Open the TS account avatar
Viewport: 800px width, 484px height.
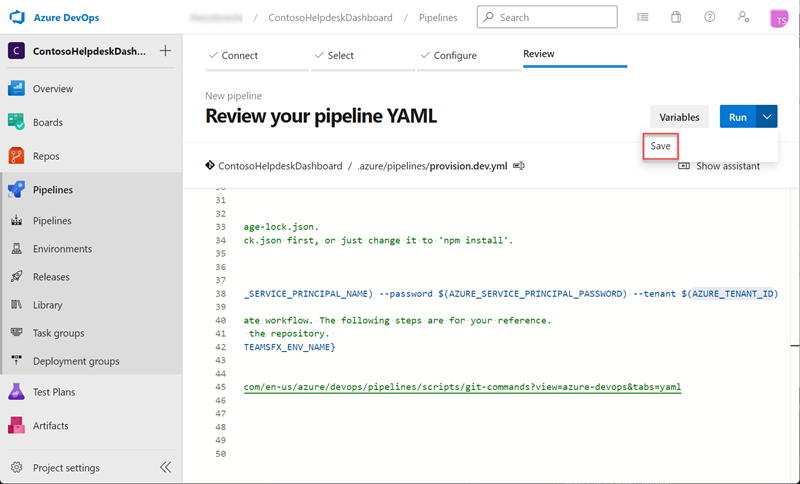point(779,19)
